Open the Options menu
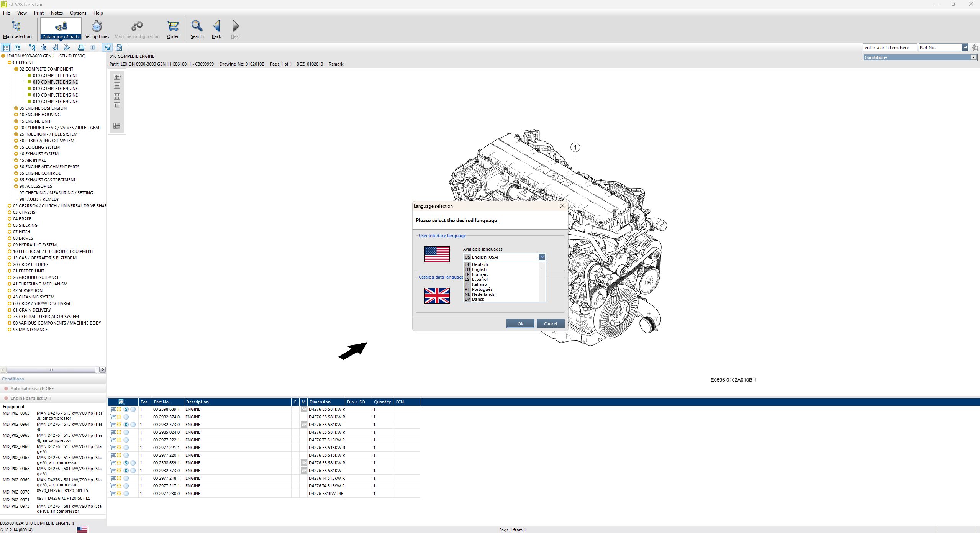This screenshot has height=533, width=980. pos(78,13)
